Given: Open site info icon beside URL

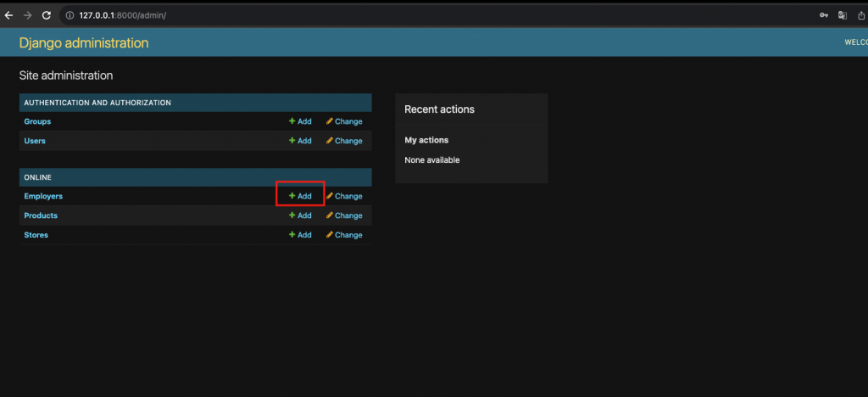Looking at the screenshot, I should coord(70,15).
